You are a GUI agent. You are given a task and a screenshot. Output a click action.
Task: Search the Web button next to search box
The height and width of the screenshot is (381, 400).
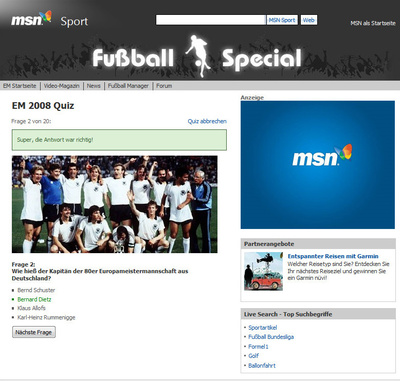click(309, 20)
